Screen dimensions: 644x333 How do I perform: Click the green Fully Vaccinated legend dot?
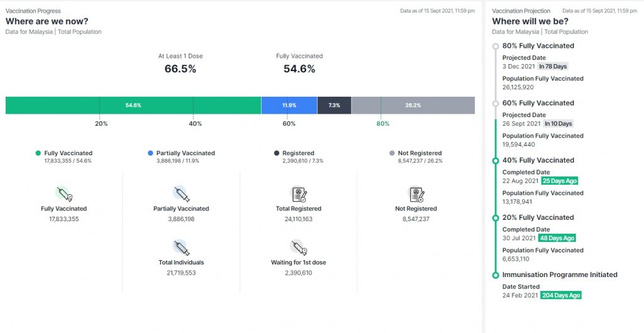pyautogui.click(x=38, y=153)
